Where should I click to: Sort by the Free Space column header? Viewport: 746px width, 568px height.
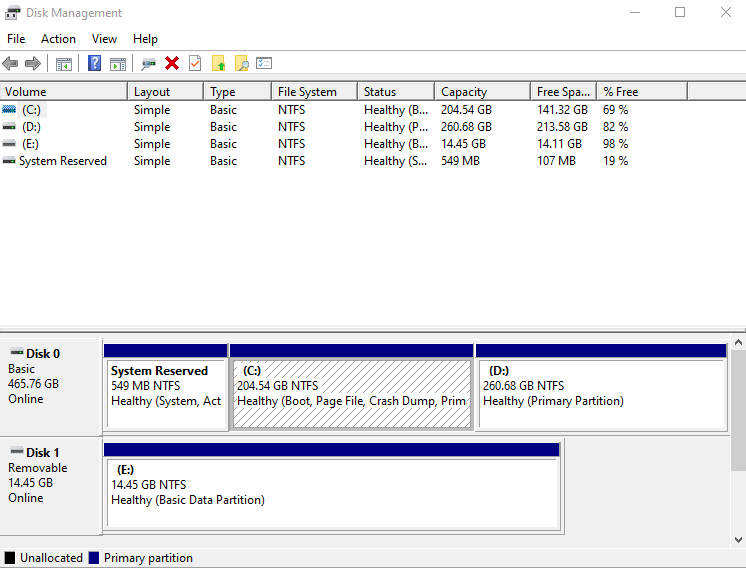563,91
